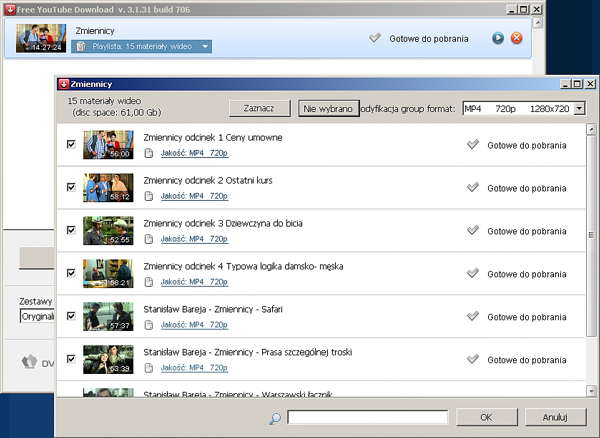This screenshot has width=600, height=438.
Task: Click status checkmark for Safari episode
Action: pos(473,316)
